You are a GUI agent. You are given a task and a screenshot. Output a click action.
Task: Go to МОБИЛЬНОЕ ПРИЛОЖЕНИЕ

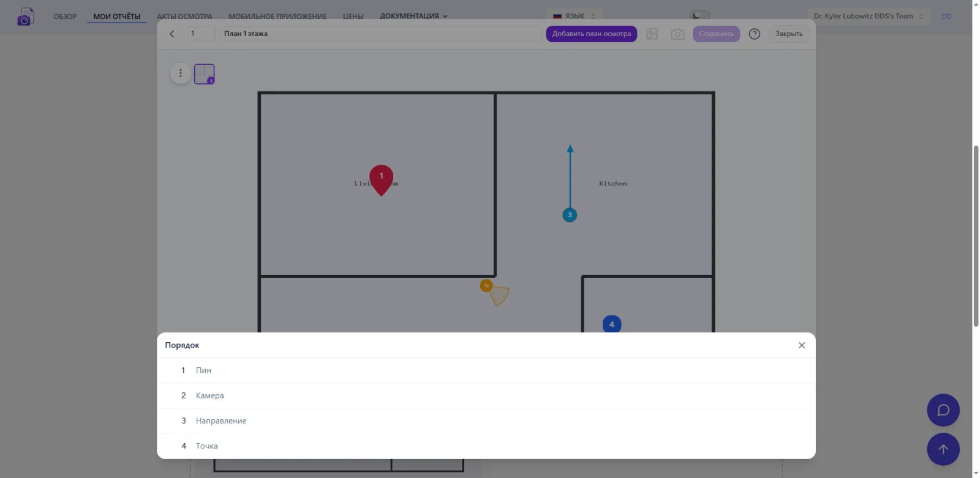point(277,17)
